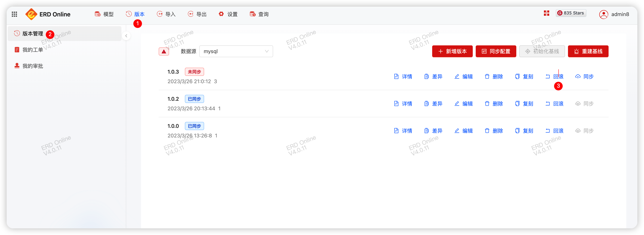Click the red warning triangle icon

(x=164, y=51)
